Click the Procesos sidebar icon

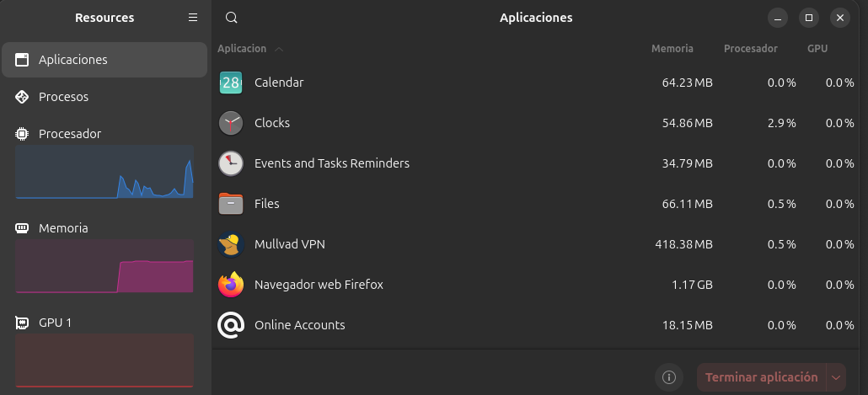click(22, 97)
